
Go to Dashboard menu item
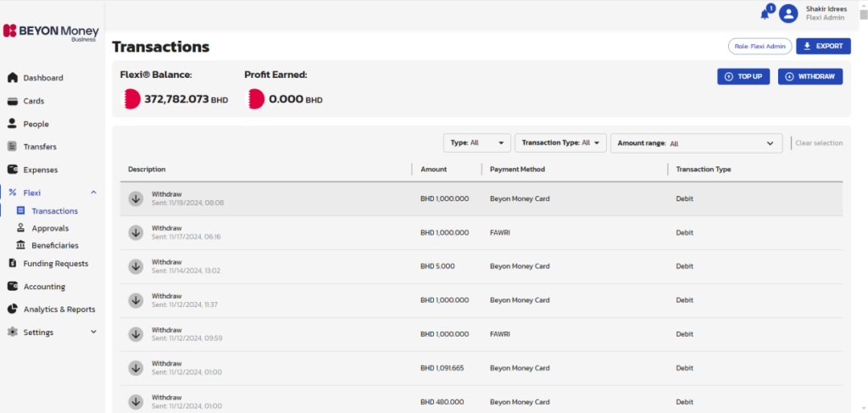tap(43, 78)
